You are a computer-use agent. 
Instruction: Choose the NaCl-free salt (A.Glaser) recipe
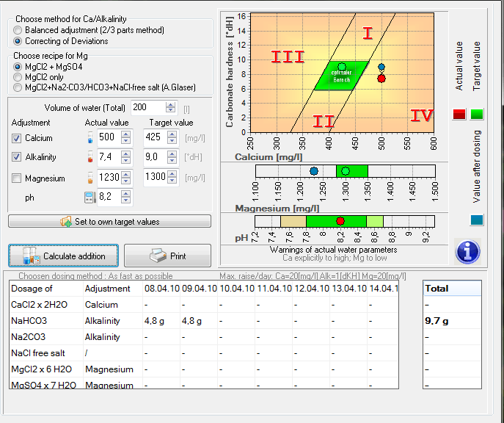[18, 87]
